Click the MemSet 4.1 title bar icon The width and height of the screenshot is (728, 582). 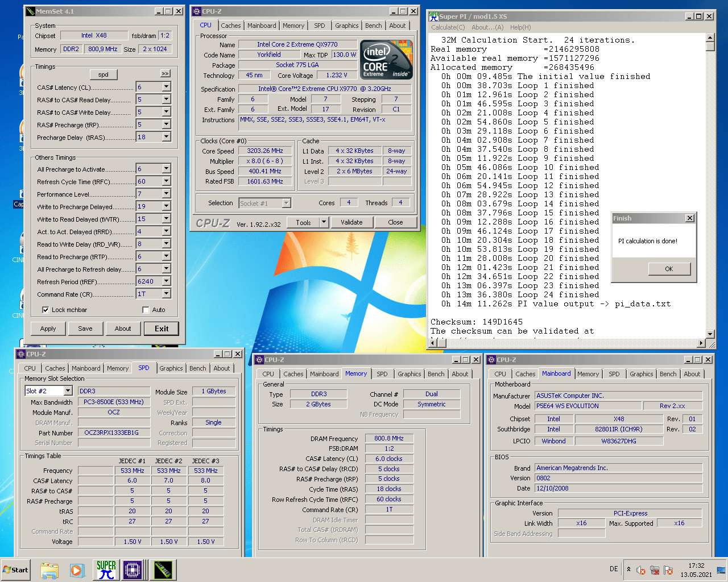(30, 11)
